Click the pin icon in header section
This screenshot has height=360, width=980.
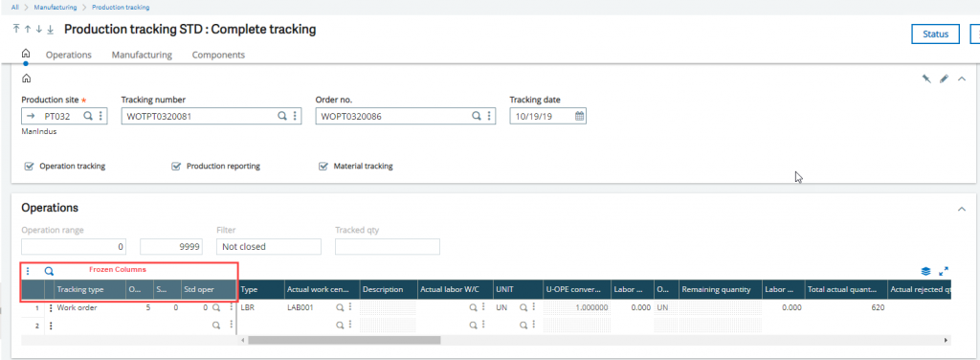coord(926,79)
